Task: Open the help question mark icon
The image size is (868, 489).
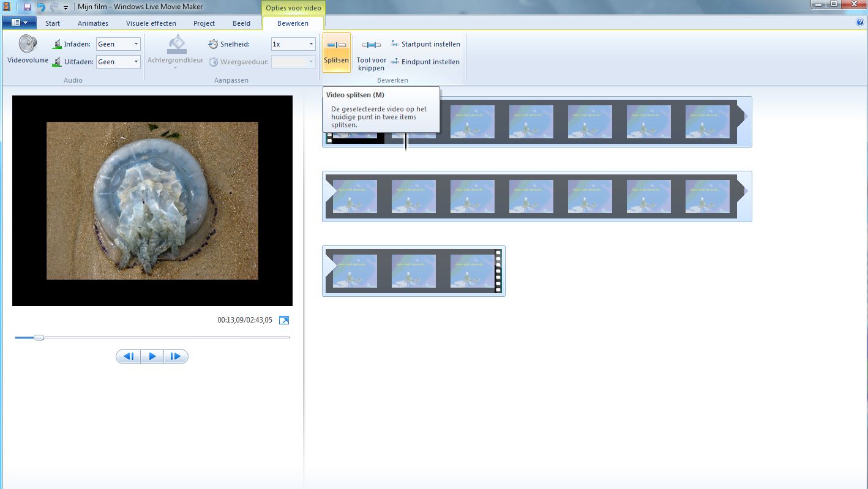Action: [x=860, y=23]
